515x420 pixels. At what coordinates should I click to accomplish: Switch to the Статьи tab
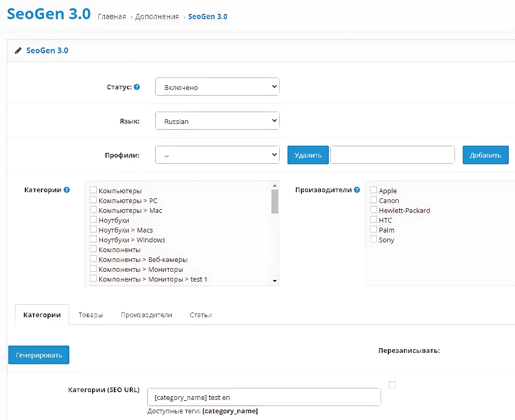click(x=201, y=315)
